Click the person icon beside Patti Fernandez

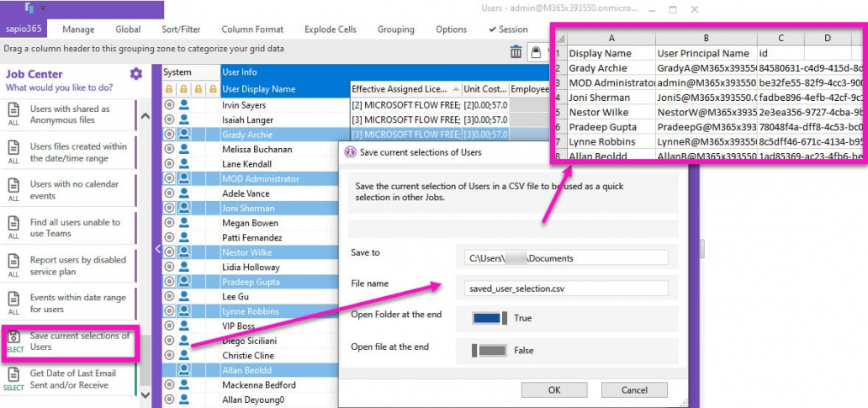184,237
